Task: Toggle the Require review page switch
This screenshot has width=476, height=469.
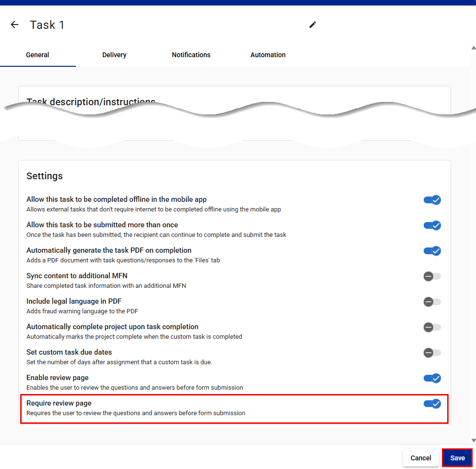Action: click(x=432, y=404)
